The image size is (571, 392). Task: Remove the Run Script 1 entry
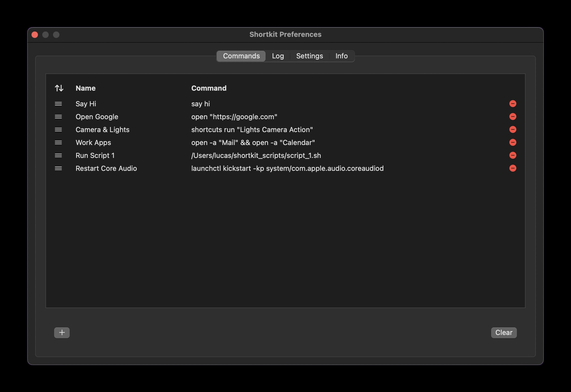(x=513, y=156)
